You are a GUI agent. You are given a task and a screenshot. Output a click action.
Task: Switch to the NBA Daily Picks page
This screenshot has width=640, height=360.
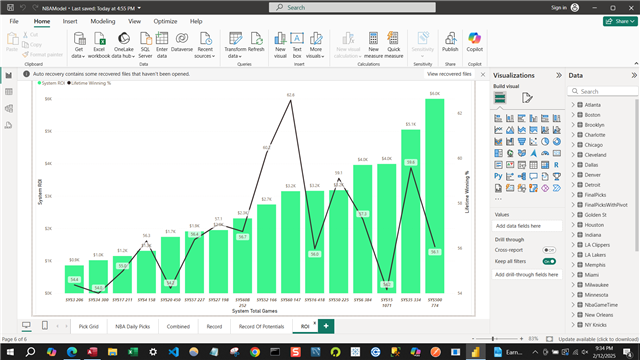point(132,327)
